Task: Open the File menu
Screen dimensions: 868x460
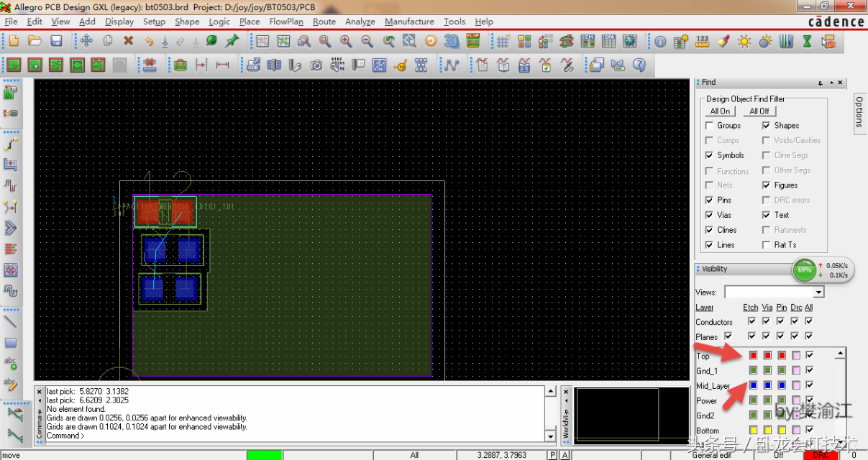Action: tap(11, 22)
